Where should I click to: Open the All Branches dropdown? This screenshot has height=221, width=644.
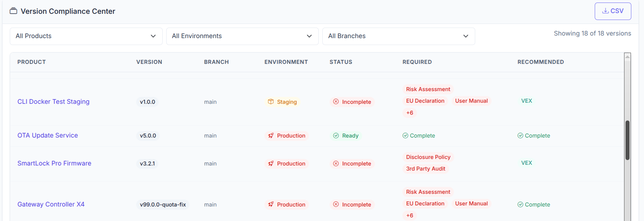click(398, 36)
